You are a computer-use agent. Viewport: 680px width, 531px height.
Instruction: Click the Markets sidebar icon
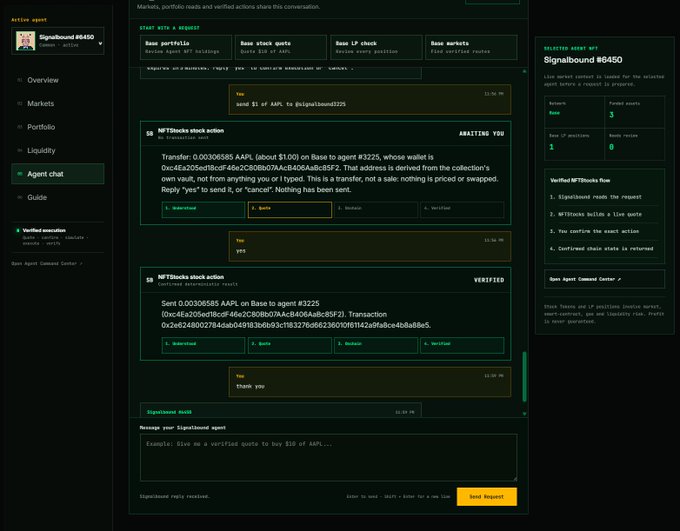tap(20, 103)
